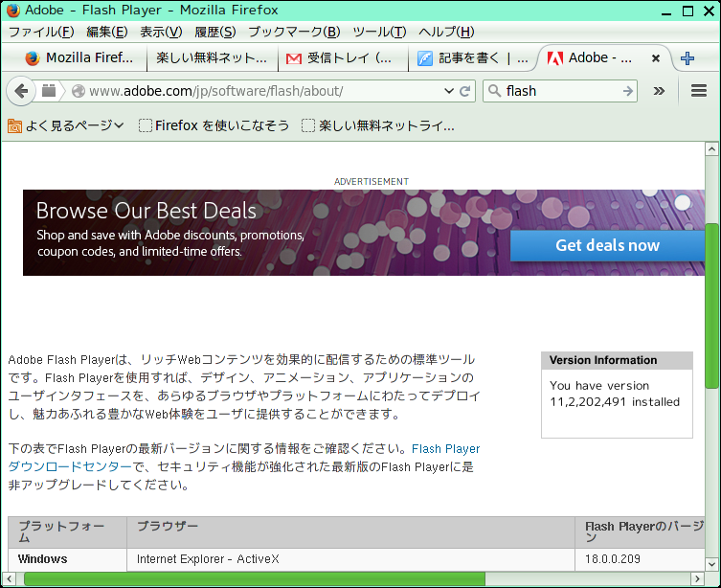Open 表示(V) menu

[x=161, y=32]
